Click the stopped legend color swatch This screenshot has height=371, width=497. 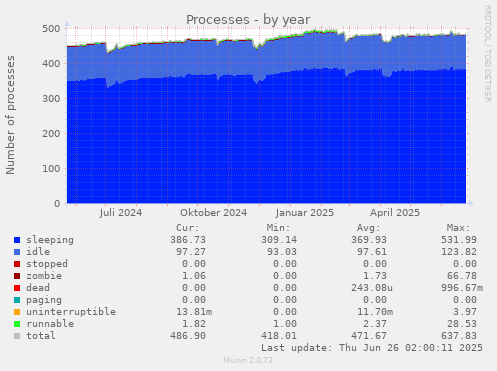click(x=17, y=264)
